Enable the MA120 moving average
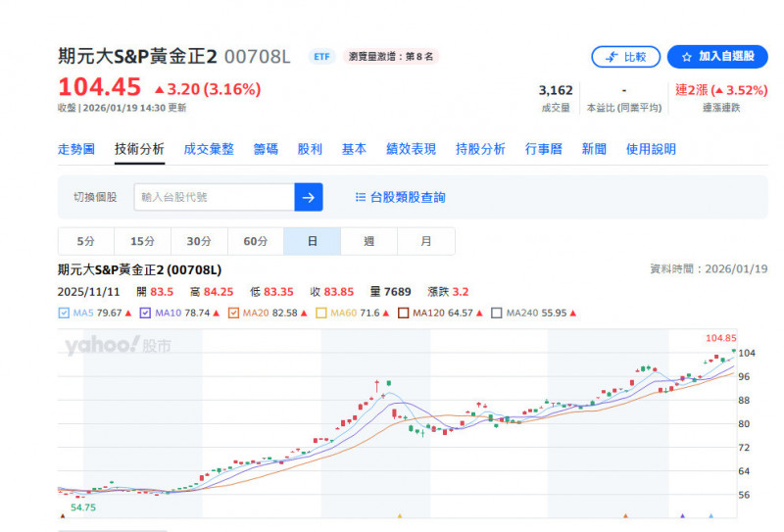The image size is (784, 532). click(403, 313)
